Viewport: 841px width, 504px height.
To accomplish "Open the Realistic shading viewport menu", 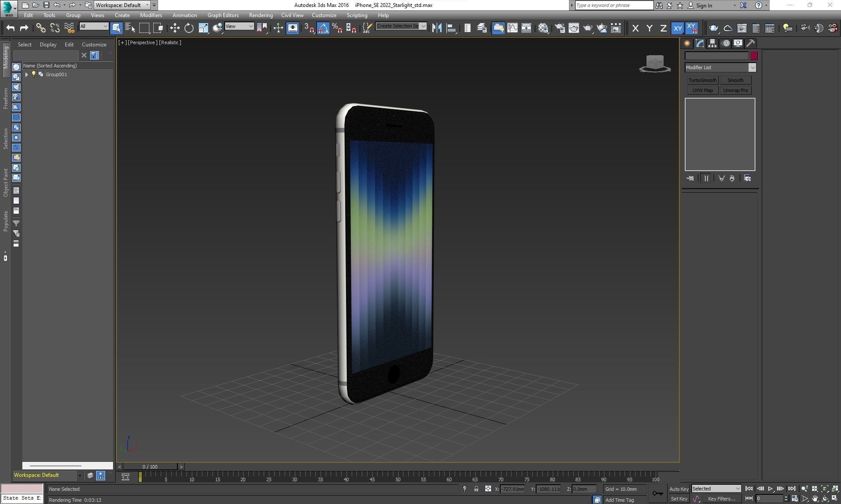I will [170, 42].
